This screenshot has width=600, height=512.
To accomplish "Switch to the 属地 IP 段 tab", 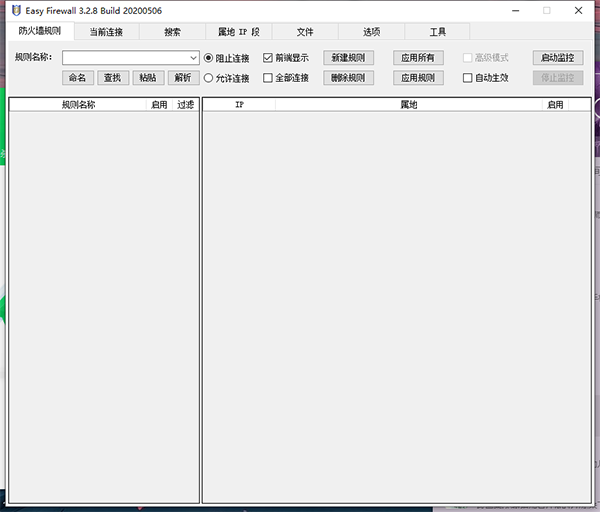I will coord(239,32).
